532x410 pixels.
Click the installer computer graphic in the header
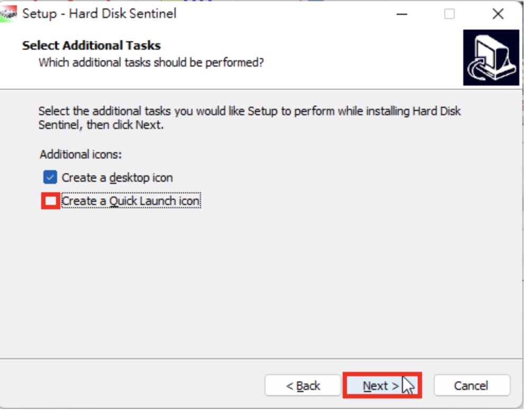point(491,57)
